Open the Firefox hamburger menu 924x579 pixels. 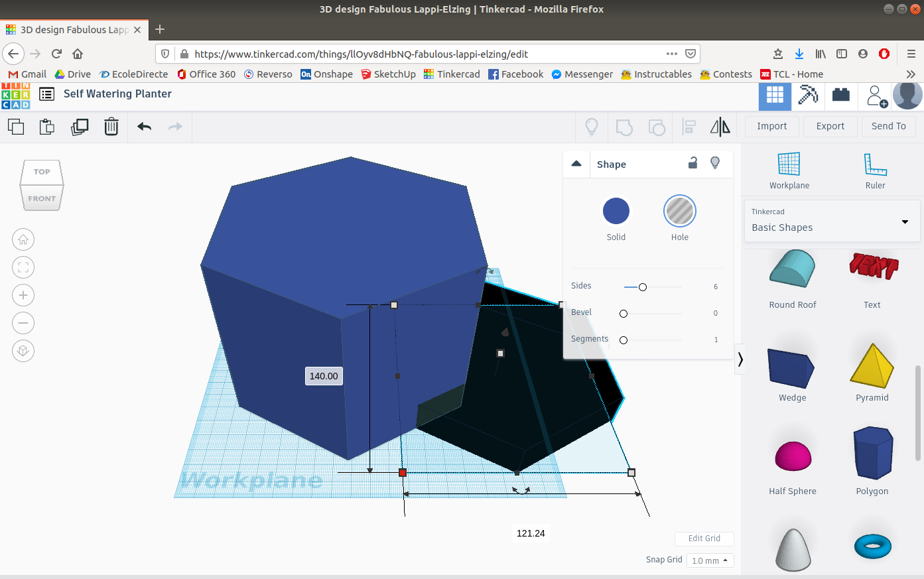pos(911,54)
